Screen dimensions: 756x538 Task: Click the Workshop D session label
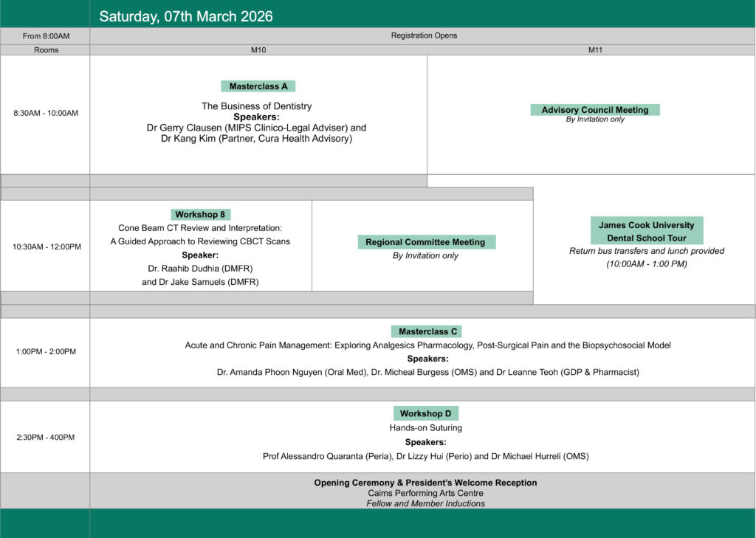(426, 413)
